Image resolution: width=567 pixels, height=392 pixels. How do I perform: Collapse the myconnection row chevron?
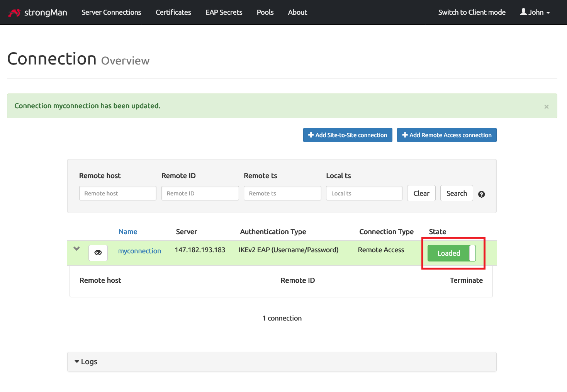pyautogui.click(x=76, y=249)
